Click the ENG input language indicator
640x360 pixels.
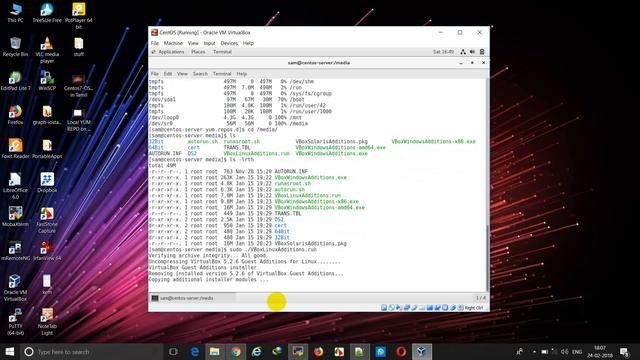[577, 351]
